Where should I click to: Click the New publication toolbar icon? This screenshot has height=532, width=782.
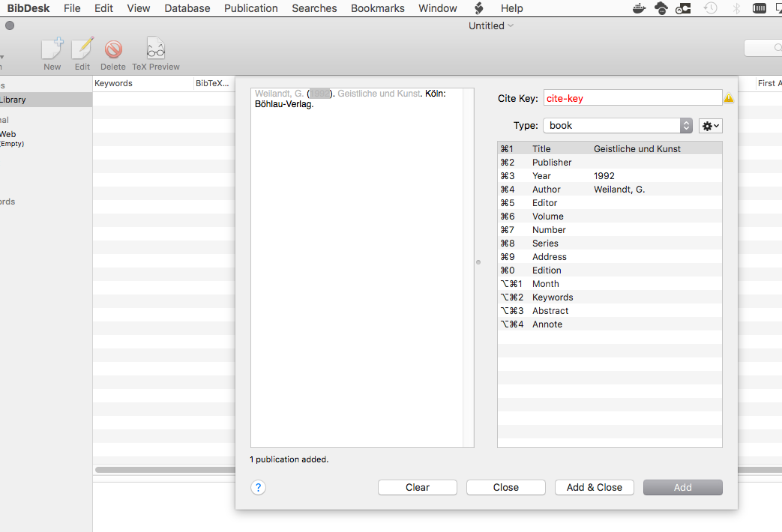[x=52, y=49]
